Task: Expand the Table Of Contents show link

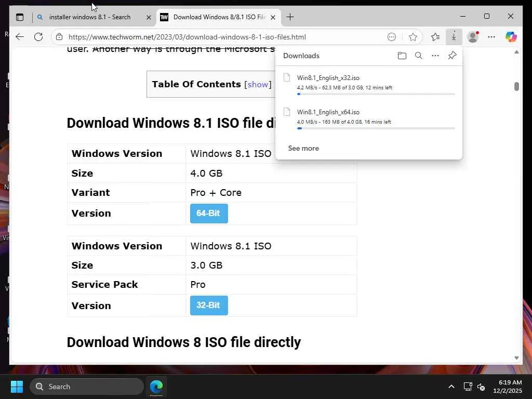Action: point(258,84)
